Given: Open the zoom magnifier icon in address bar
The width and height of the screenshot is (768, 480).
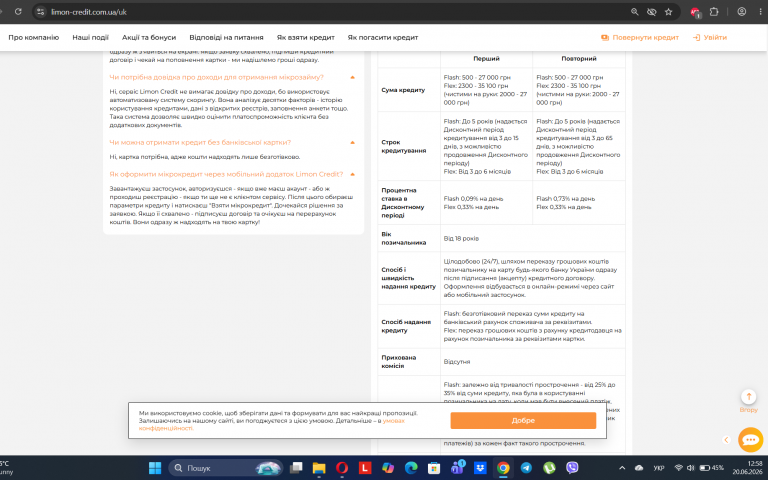Looking at the screenshot, I should (635, 12).
